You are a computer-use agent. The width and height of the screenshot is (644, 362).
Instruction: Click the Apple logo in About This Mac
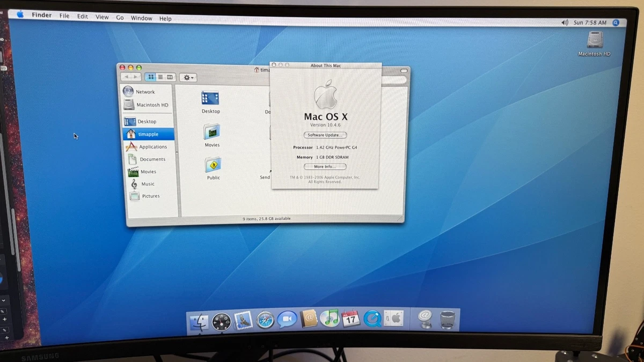pyautogui.click(x=326, y=94)
